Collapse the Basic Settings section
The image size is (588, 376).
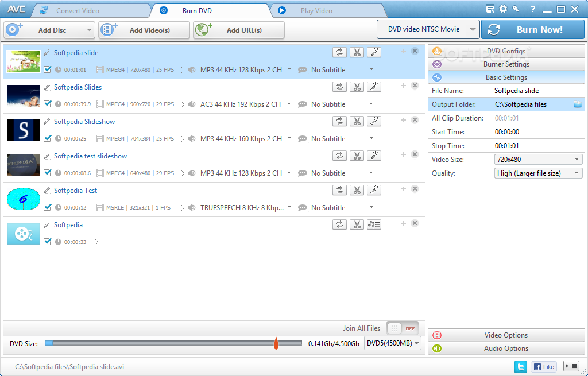(x=506, y=77)
